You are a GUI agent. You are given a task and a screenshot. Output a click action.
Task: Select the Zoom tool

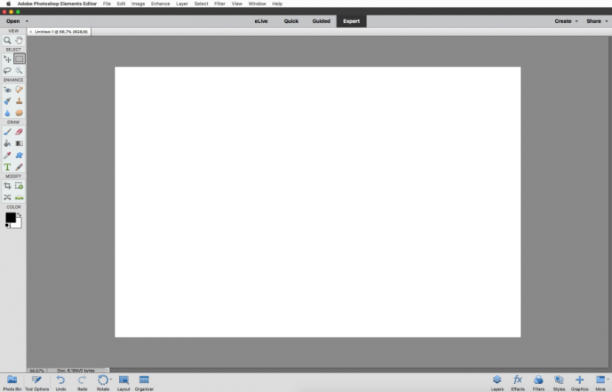(x=7, y=40)
